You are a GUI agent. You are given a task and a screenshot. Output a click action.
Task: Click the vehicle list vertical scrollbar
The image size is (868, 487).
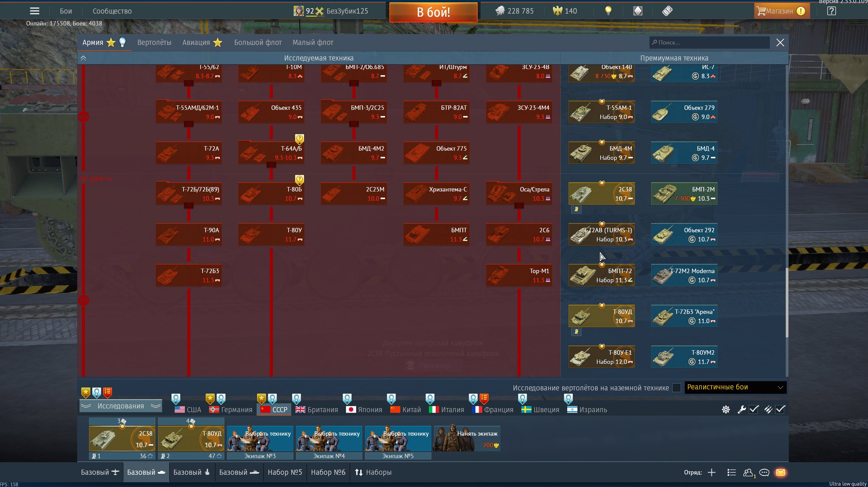point(786,303)
